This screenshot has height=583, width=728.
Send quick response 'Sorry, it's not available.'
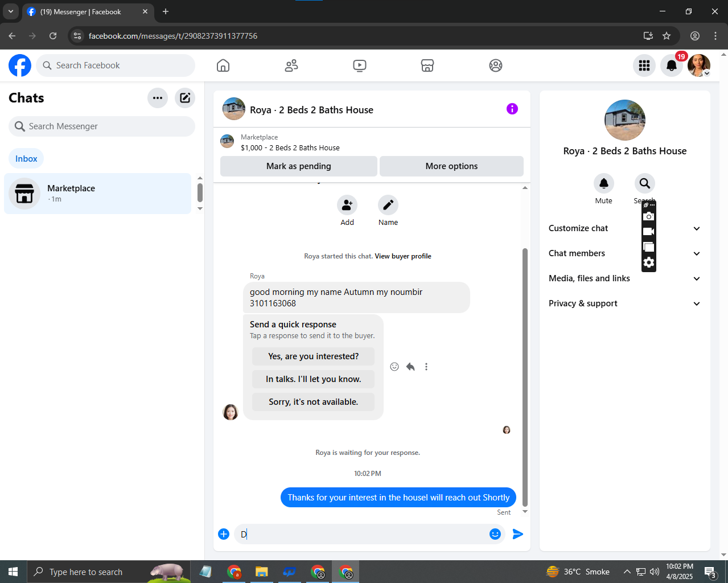click(313, 402)
